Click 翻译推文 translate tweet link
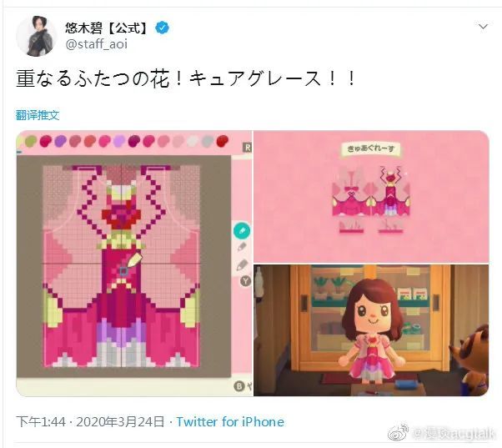This screenshot has width=502, height=448. (x=38, y=115)
